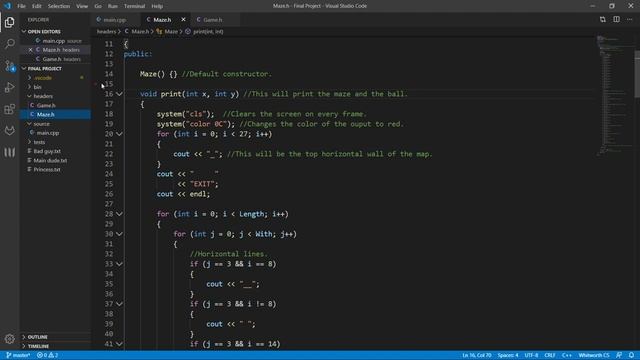Image resolution: width=640 pixels, height=360 pixels.
Task: Close Maze.h in Open Editors list
Action: coord(30,50)
